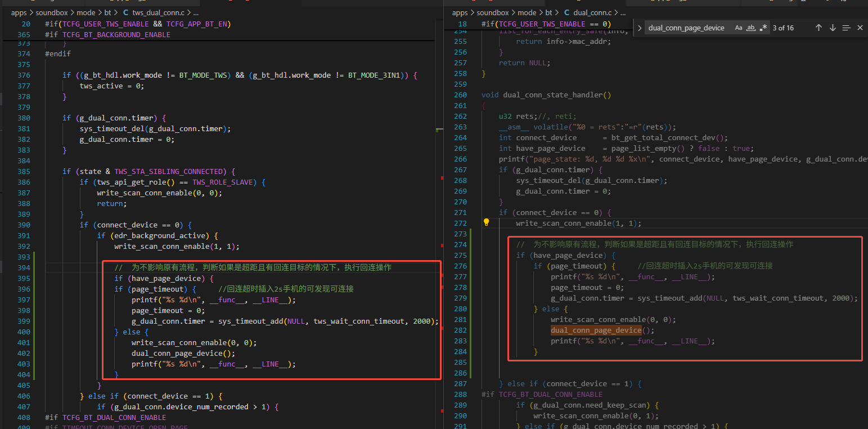Image resolution: width=868 pixels, height=429 pixels.
Task: Click line number 260 in right editor
Action: tap(461, 95)
